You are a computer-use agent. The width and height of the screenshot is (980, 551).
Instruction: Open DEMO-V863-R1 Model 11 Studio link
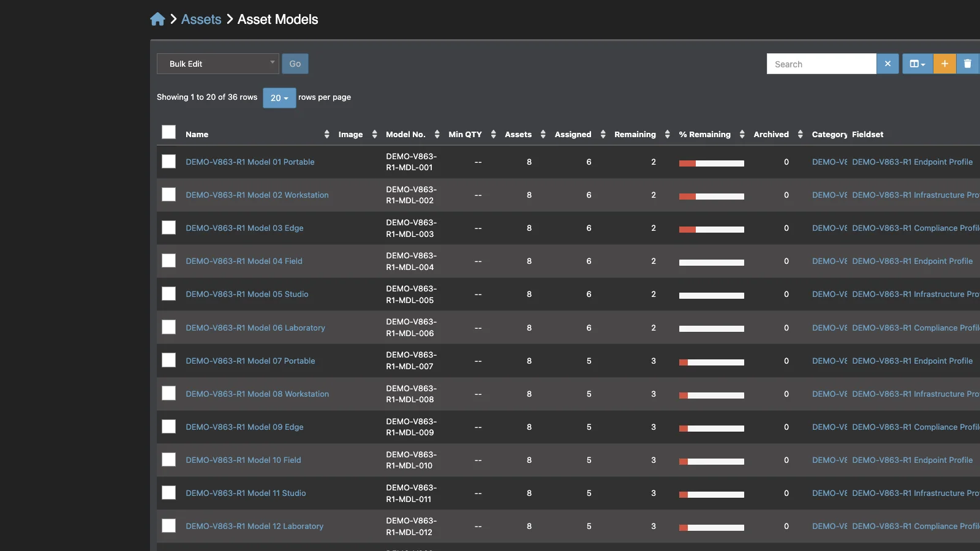click(246, 493)
